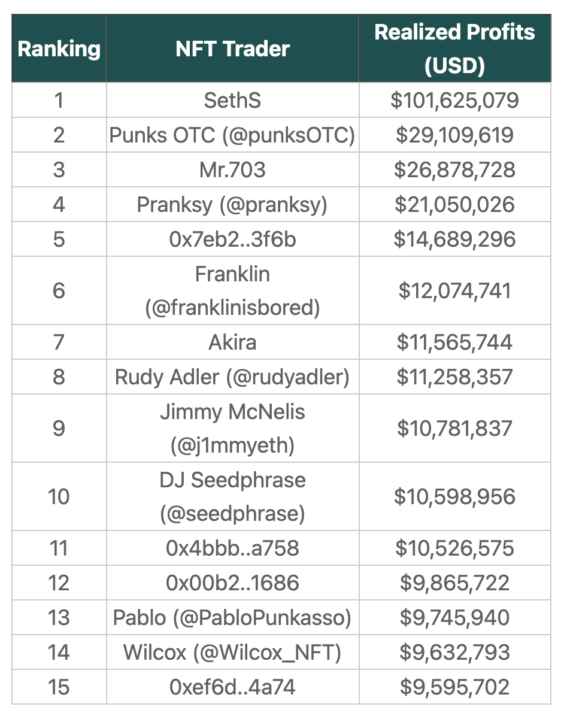Viewport: 564px width, 728px height.
Task: Click the NFT Trader column header
Action: point(232,49)
